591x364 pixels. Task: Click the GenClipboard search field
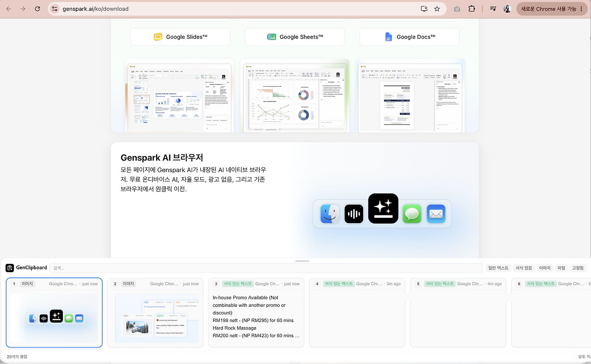(x=266, y=268)
